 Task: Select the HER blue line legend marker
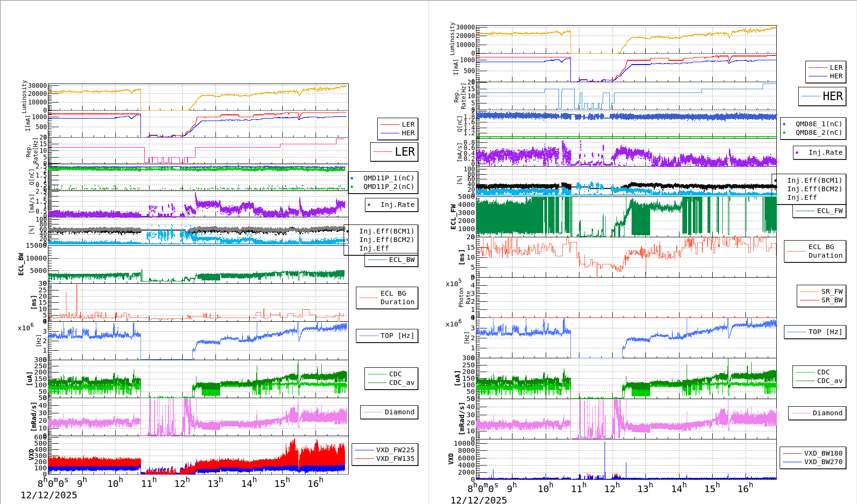(x=389, y=133)
